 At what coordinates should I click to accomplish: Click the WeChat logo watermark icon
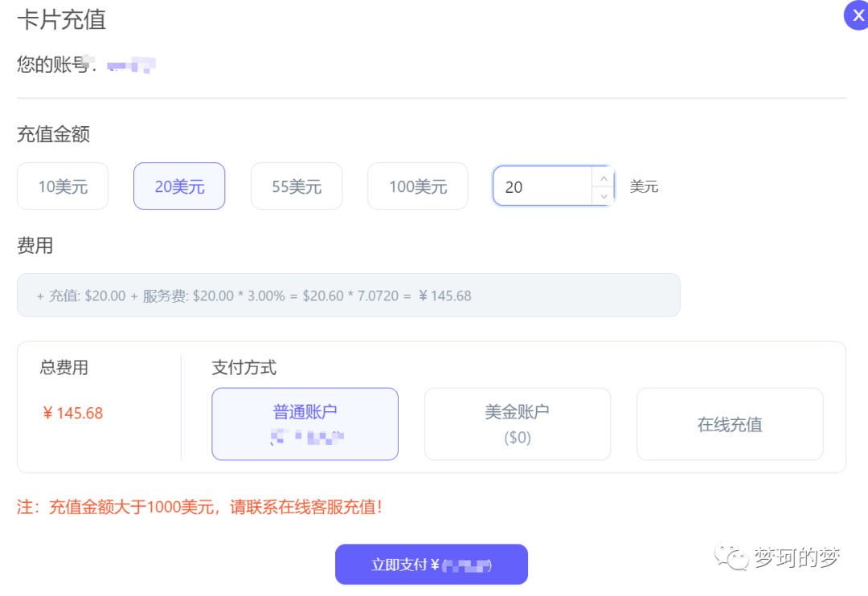[x=732, y=557]
